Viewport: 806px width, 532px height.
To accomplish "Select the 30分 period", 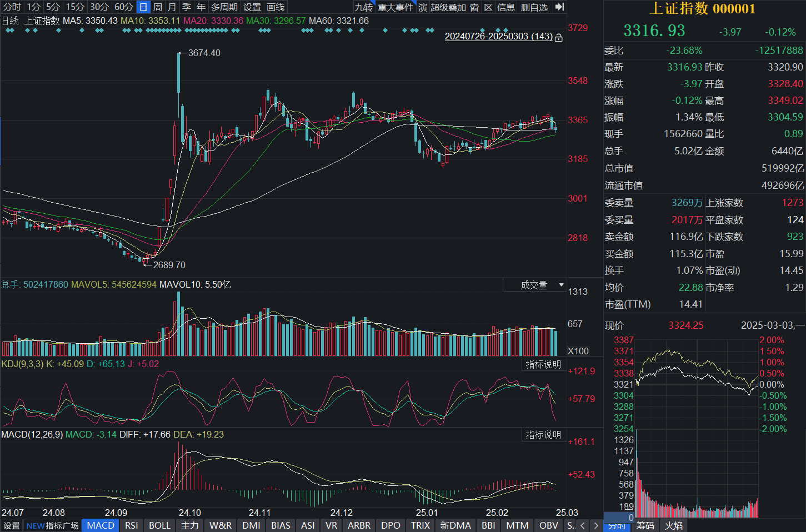I will 99,7.
